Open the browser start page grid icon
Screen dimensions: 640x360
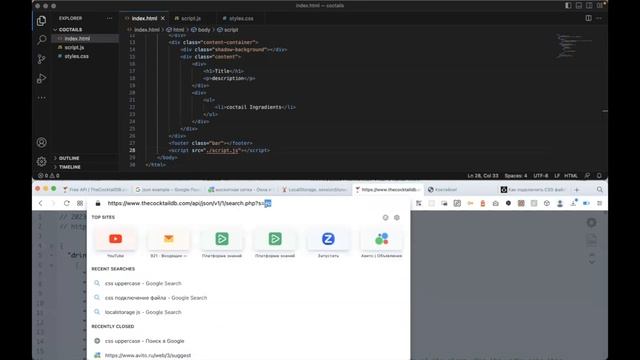80,203
